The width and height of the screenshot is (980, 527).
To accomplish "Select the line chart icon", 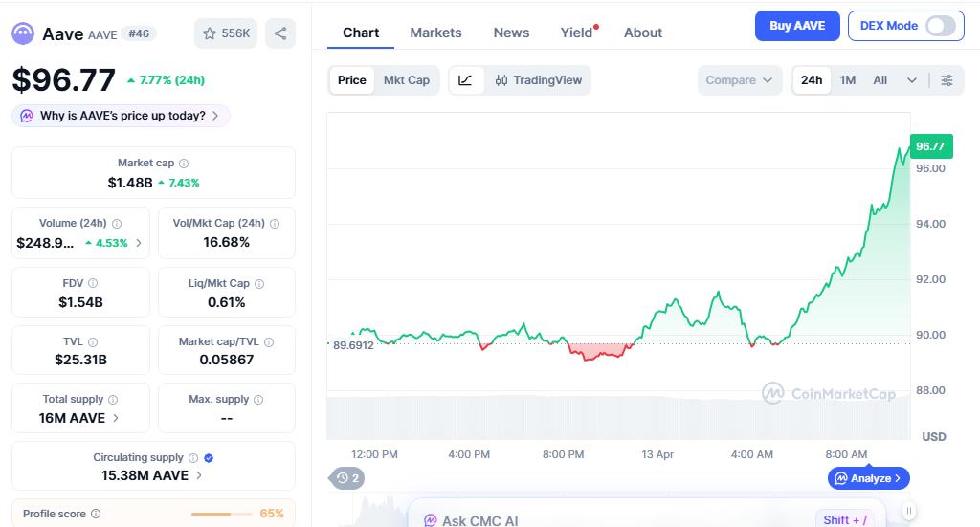I will point(466,80).
